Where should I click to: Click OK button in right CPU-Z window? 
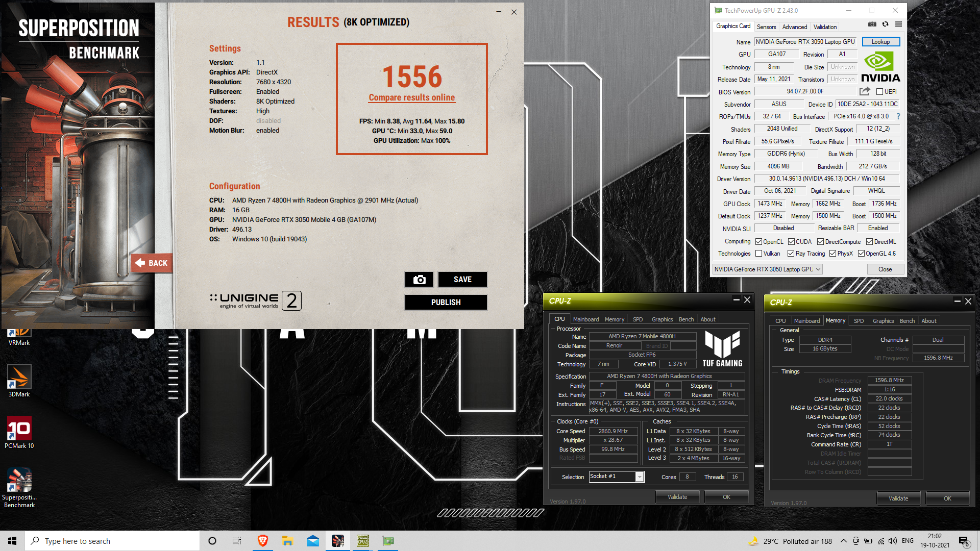pyautogui.click(x=947, y=498)
